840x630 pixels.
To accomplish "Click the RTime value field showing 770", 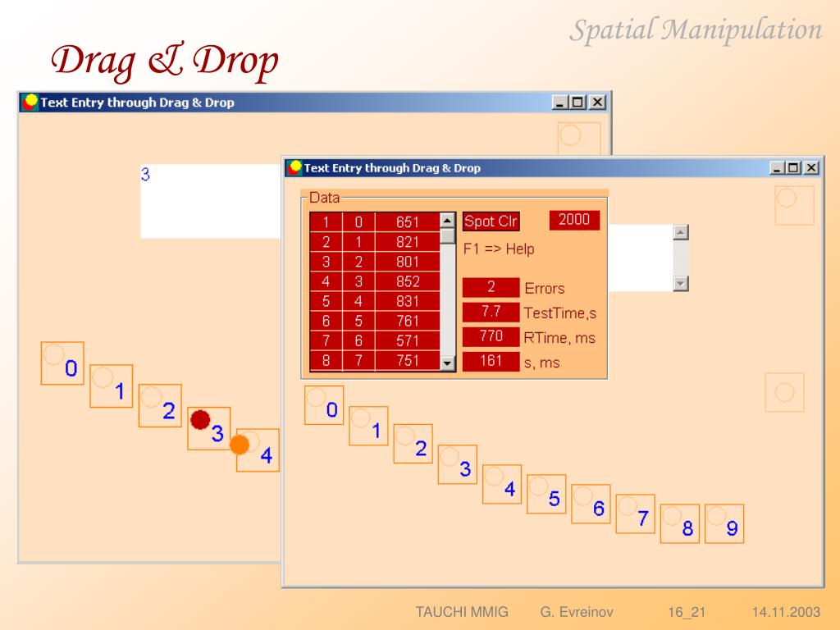I will (x=491, y=336).
